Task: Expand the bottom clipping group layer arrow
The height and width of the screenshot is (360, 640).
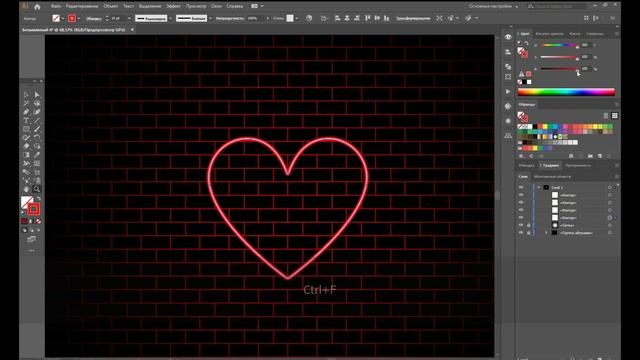Action: pos(546,233)
